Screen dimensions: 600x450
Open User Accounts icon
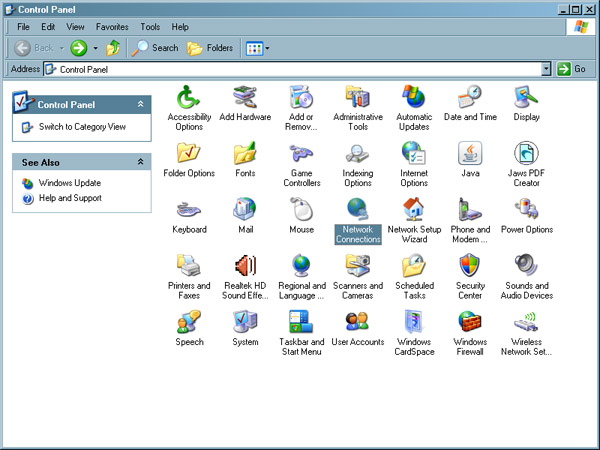coord(358,328)
